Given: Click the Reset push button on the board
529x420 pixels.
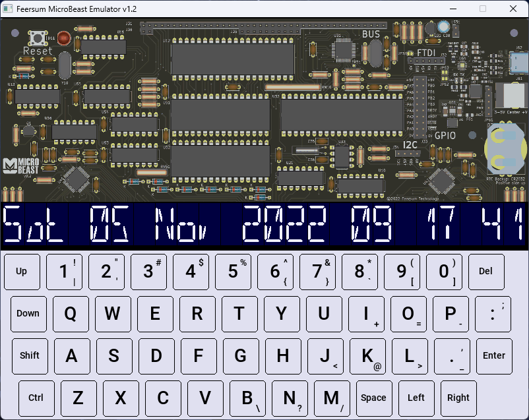Looking at the screenshot, I should tap(38, 38).
